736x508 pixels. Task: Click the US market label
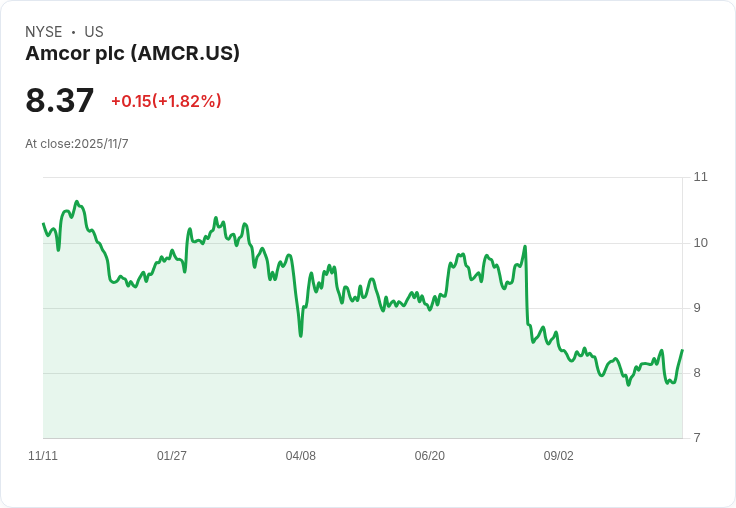(94, 32)
